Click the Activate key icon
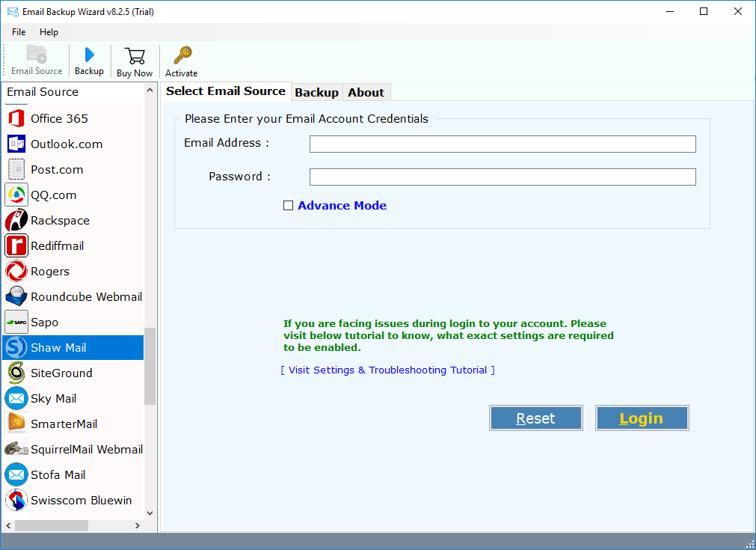The image size is (756, 550). 182,55
